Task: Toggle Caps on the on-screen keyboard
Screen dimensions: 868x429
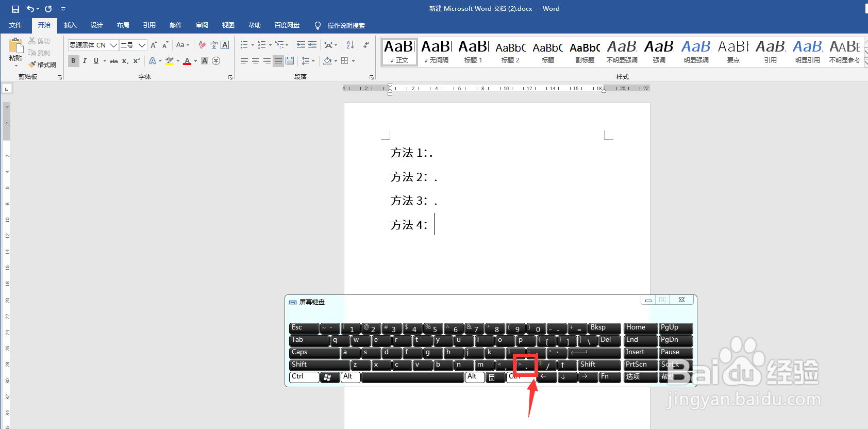Action: (314, 353)
